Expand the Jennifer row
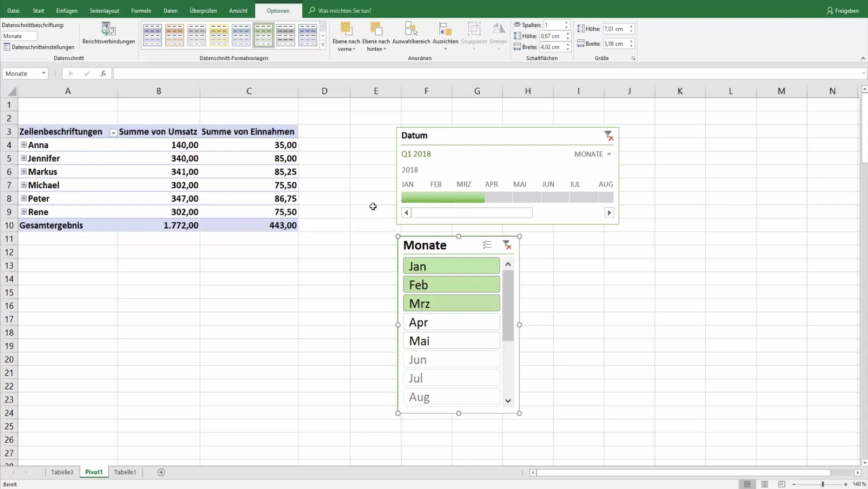Image resolution: width=868 pixels, height=489 pixels. point(24,158)
